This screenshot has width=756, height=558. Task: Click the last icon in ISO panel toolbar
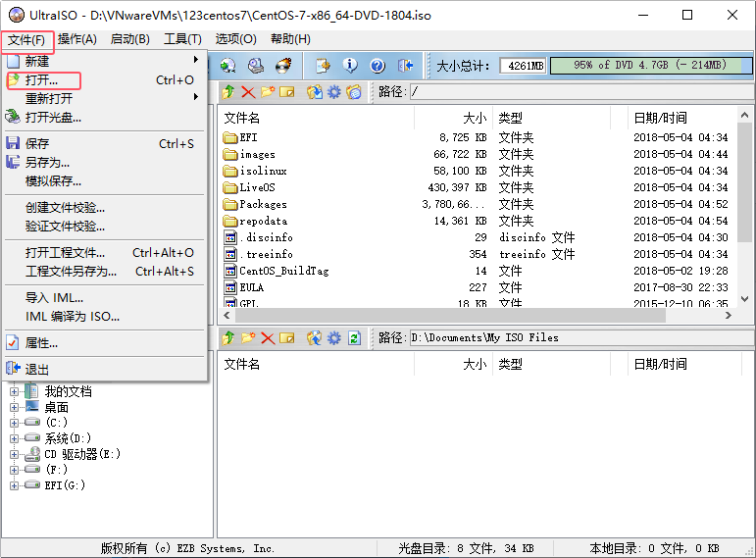point(353,91)
